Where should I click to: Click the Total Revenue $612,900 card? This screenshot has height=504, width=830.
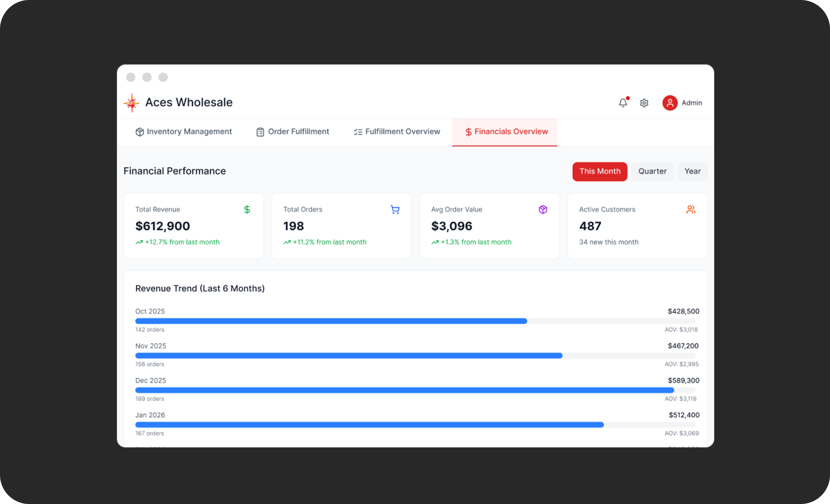[193, 226]
